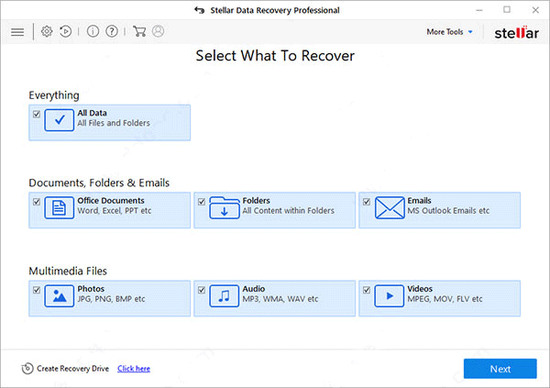Uncheck the All Data checkbox
550x388 pixels.
click(x=36, y=114)
